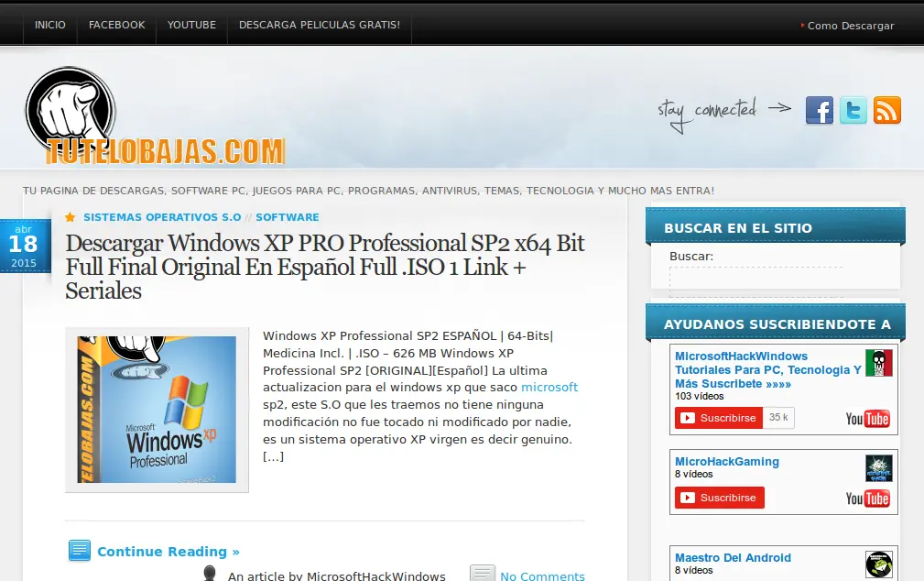Open the No Comments link
Viewport: 924px width, 581px height.
542,576
